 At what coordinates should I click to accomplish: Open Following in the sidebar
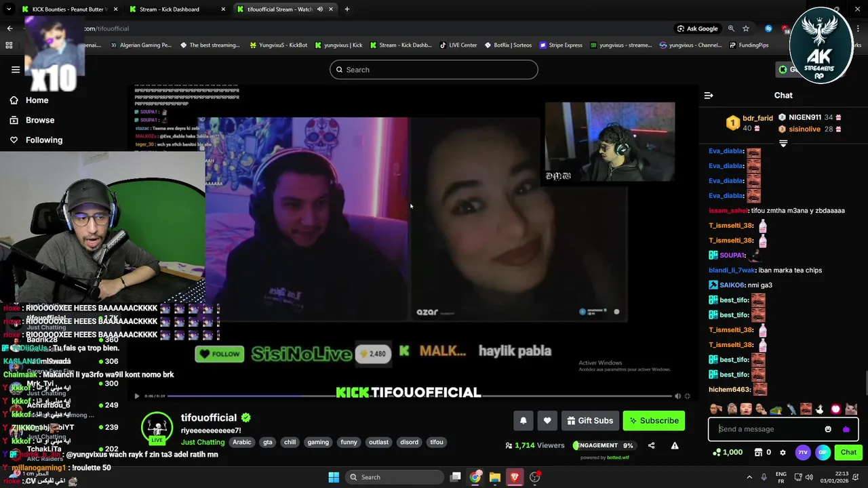tap(36, 140)
